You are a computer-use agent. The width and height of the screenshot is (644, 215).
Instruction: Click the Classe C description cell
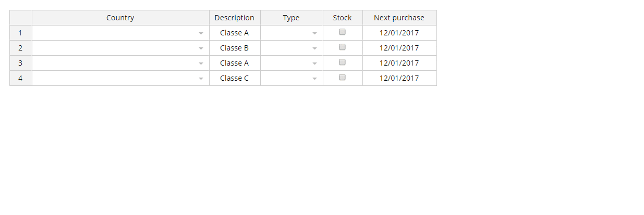pyautogui.click(x=235, y=78)
